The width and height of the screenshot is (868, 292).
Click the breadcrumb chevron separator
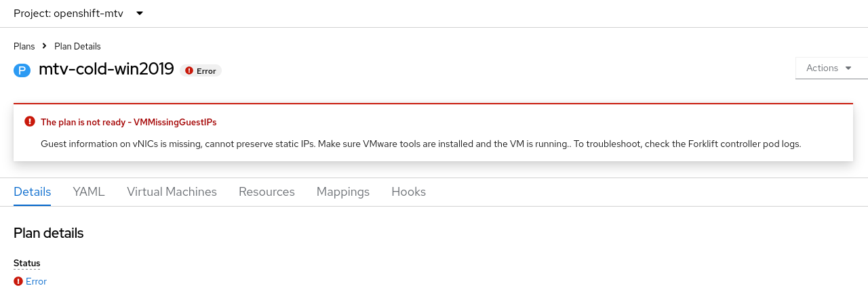click(44, 46)
